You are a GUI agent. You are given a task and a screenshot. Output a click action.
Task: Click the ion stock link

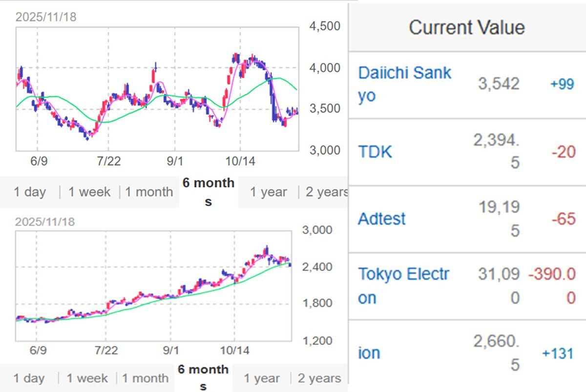pyautogui.click(x=369, y=352)
